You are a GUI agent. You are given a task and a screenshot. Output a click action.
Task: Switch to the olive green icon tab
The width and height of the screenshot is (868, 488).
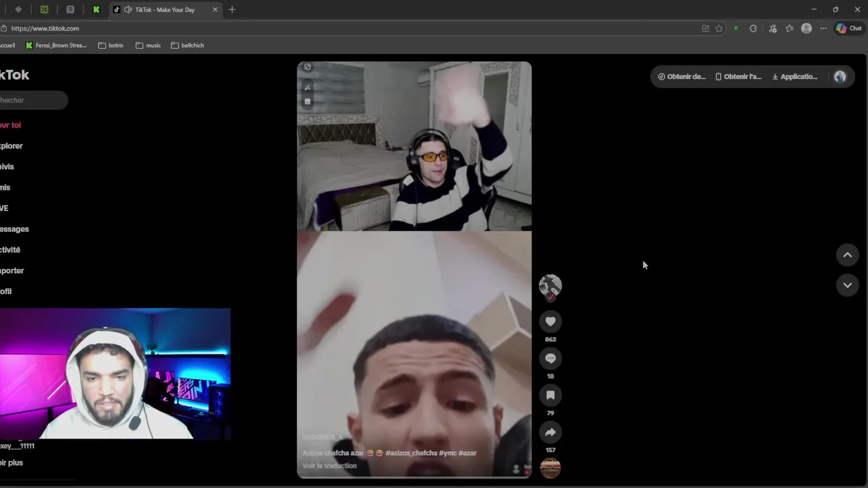[x=44, y=9]
